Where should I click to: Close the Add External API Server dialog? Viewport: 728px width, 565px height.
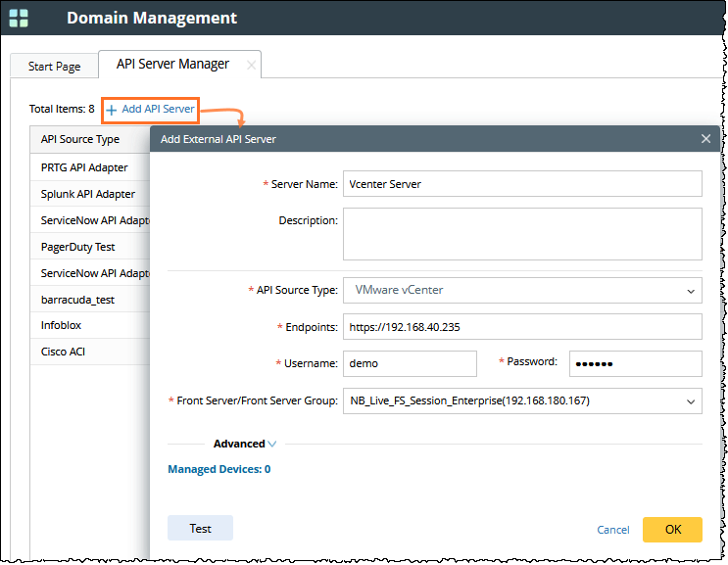click(x=705, y=139)
